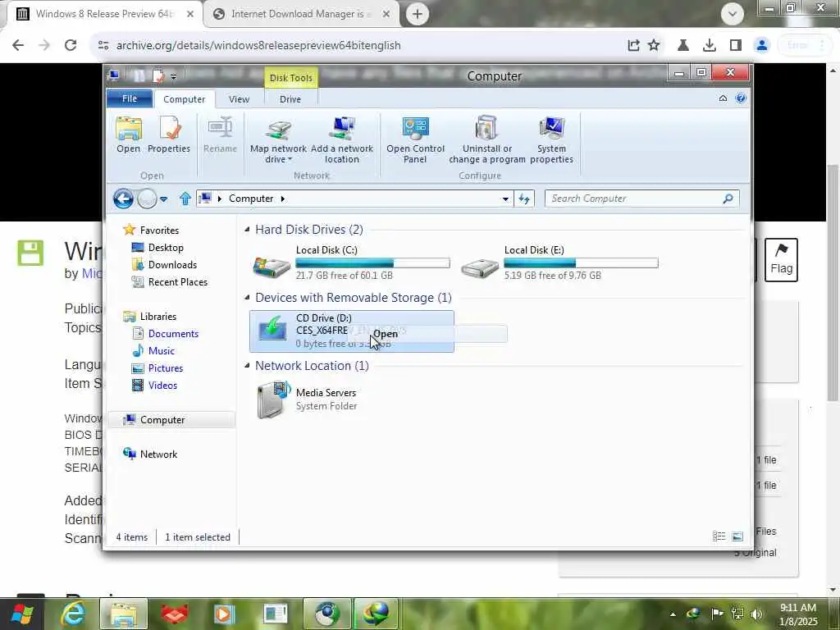840x630 pixels.
Task: Expand Chrome tab search dropdown
Action: (733, 13)
